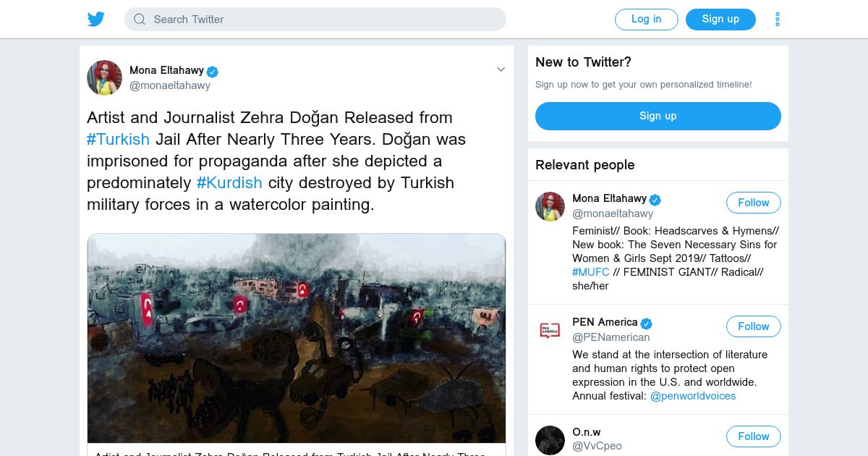The image size is (868, 456).
Task: Follow PEN America
Action: (x=753, y=326)
